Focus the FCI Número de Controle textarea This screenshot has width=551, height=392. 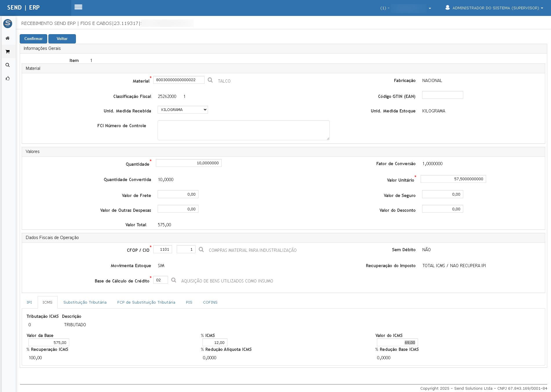243,130
